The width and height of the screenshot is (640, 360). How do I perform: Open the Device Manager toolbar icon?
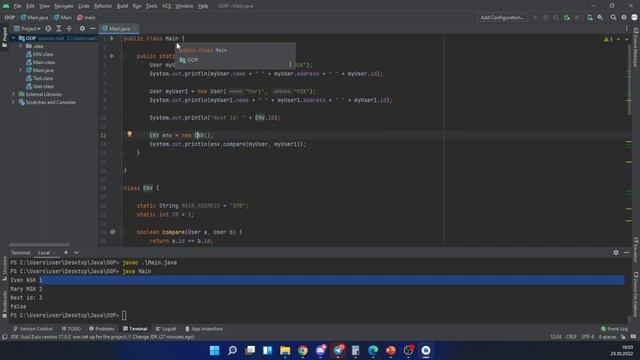pyautogui.click(x=589, y=18)
